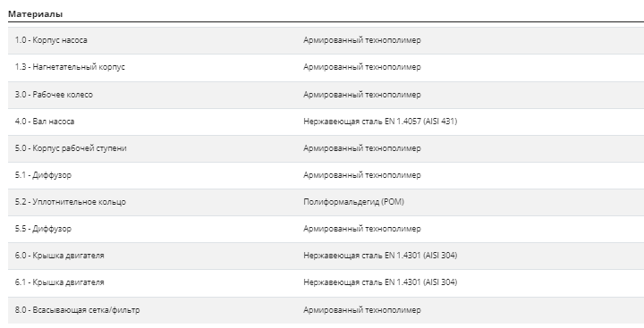Click the 6.0 - Крышка двигателя label
The image size is (644, 328).
(x=60, y=256)
